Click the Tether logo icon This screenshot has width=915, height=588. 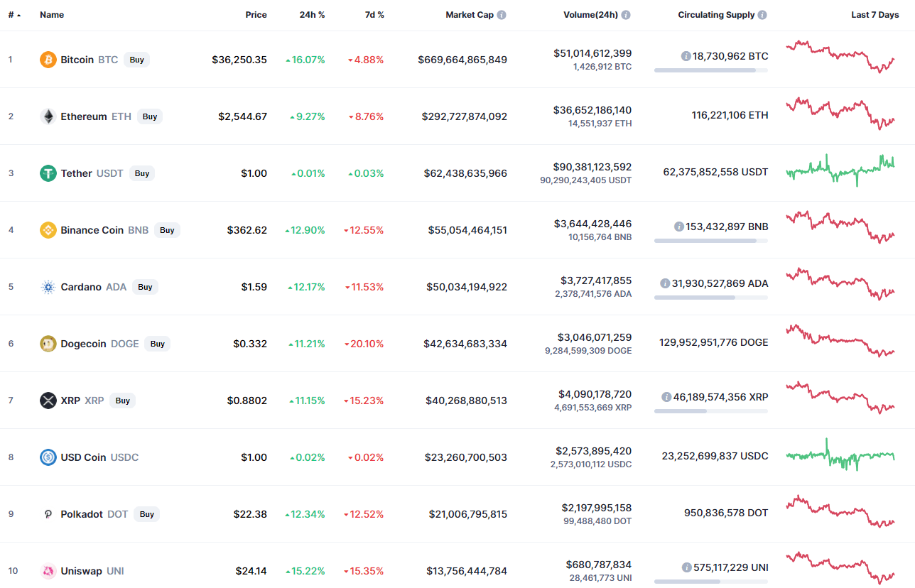tap(48, 173)
